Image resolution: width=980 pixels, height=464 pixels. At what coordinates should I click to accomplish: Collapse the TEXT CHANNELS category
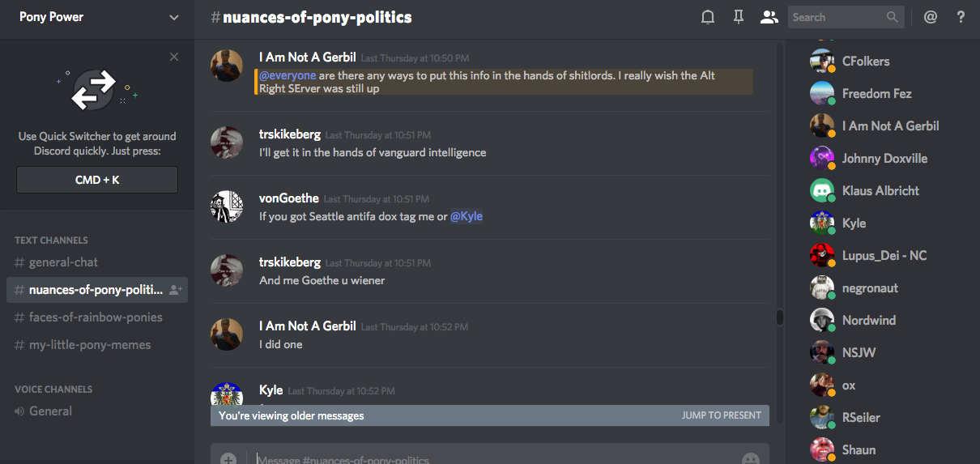click(x=51, y=241)
